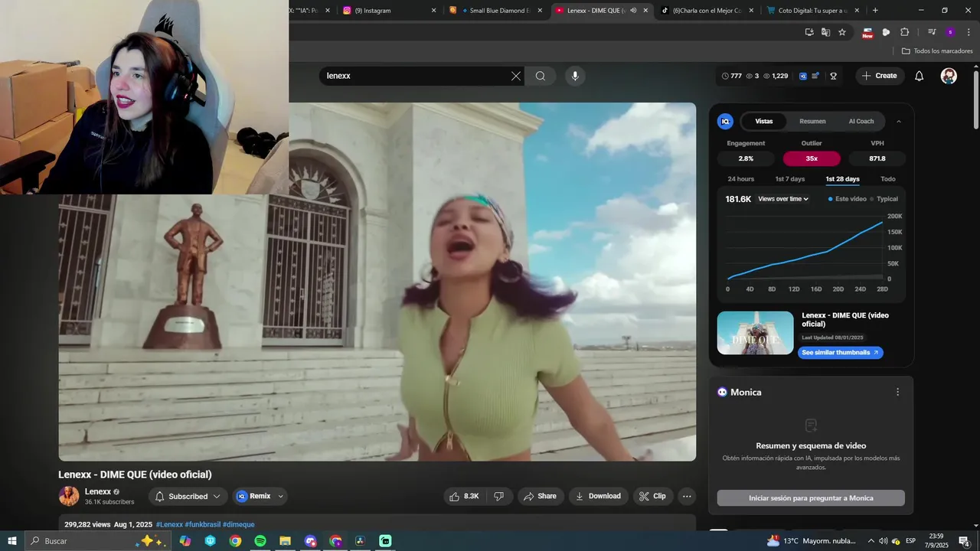This screenshot has width=980, height=551.
Task: Expand the Remix dropdown arrow
Action: (x=280, y=496)
